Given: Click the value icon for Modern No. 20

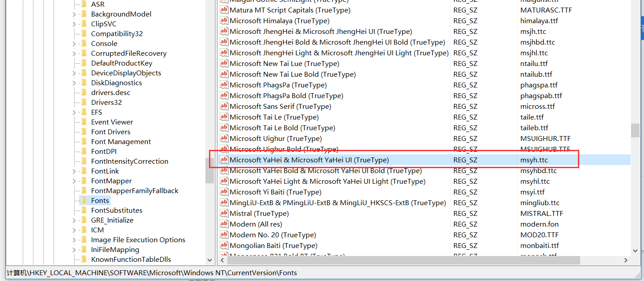Looking at the screenshot, I should pos(224,235).
